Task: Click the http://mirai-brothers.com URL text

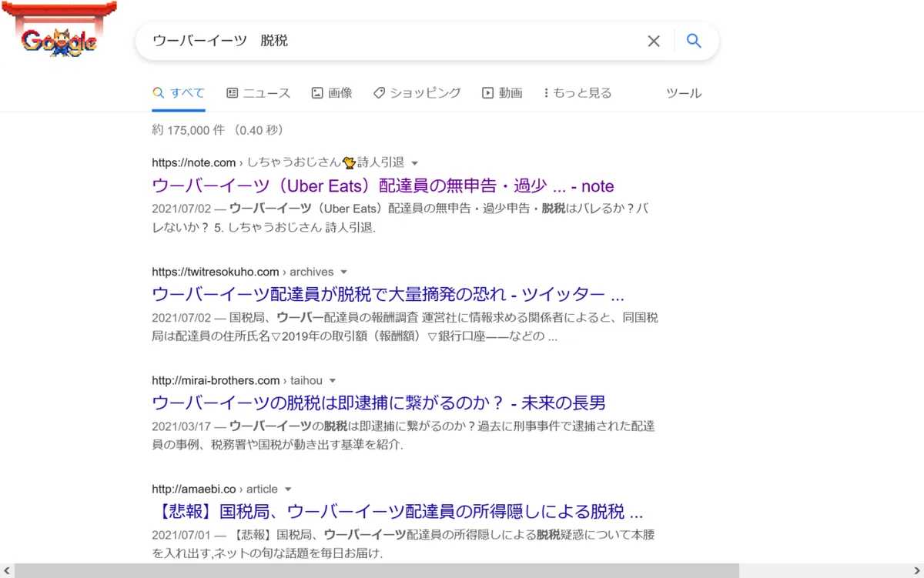Action: [x=216, y=380]
